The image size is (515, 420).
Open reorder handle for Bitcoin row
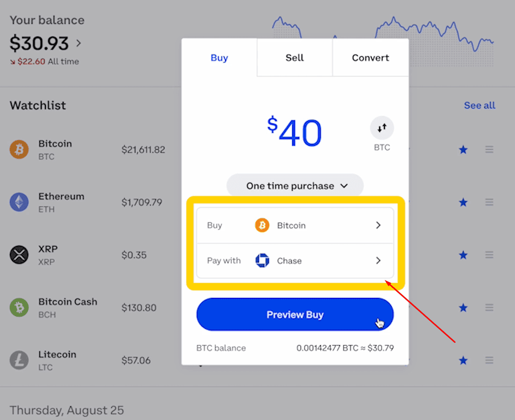(489, 150)
